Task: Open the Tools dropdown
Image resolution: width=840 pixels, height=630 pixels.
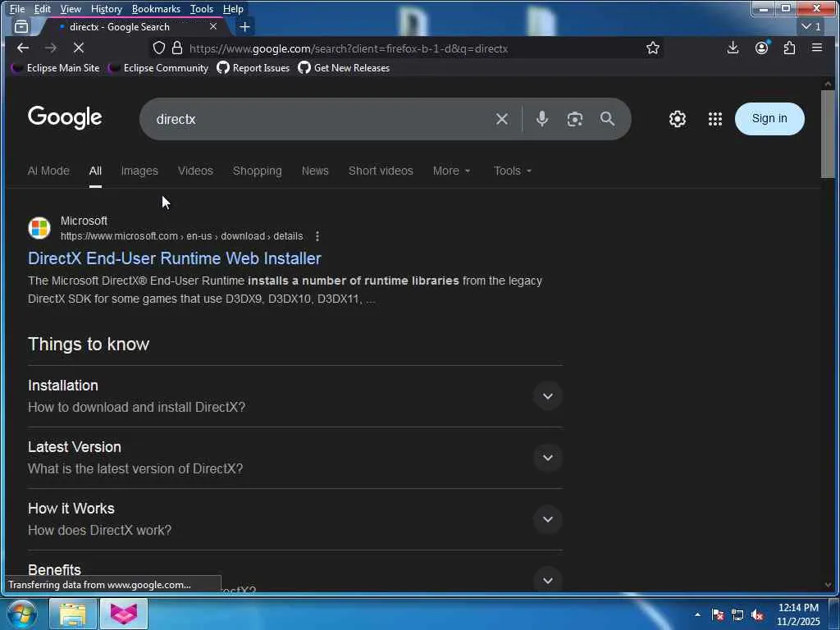Action: point(513,171)
